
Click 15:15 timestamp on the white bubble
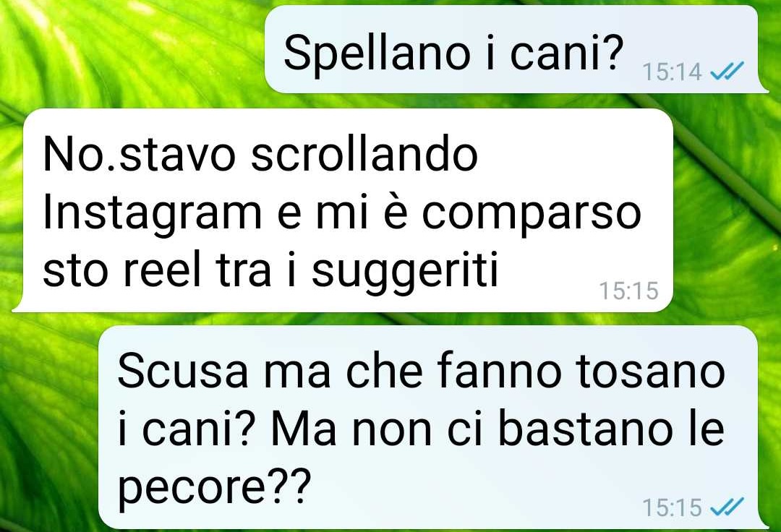[628, 291]
